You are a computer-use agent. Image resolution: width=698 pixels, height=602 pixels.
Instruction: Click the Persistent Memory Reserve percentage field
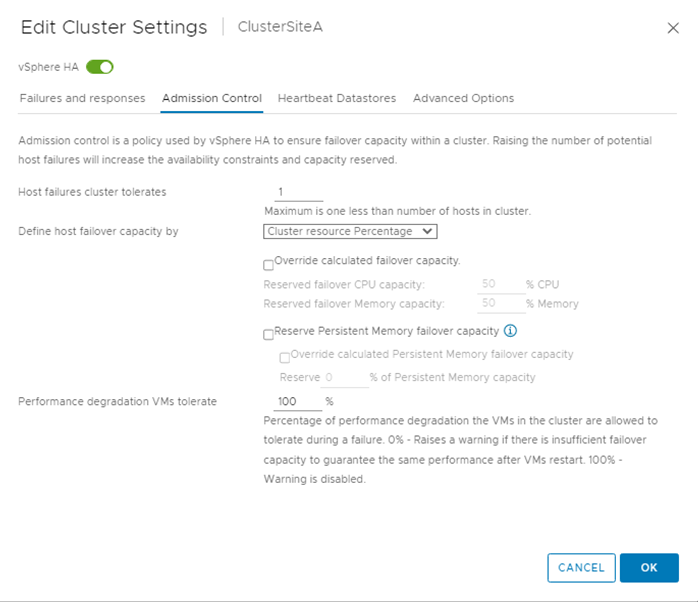click(344, 378)
